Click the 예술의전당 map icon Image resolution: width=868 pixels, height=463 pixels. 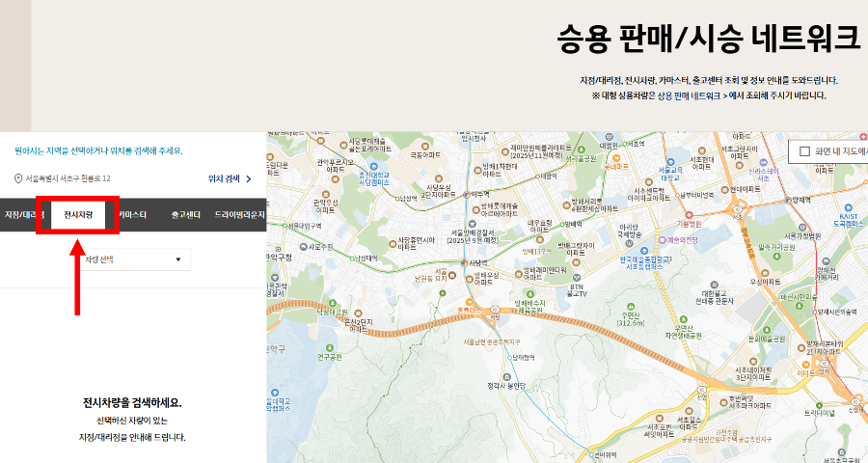(x=662, y=240)
